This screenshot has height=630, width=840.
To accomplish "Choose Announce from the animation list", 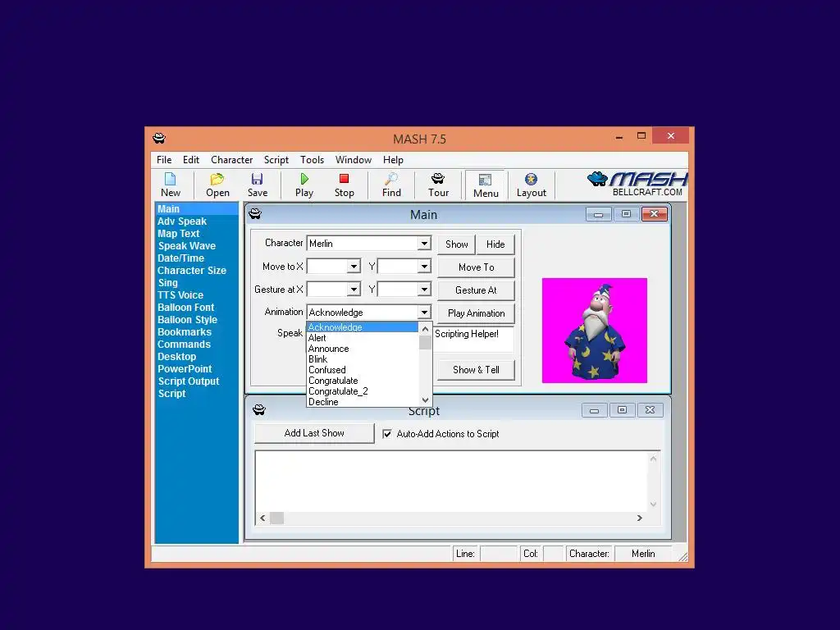I will (363, 348).
